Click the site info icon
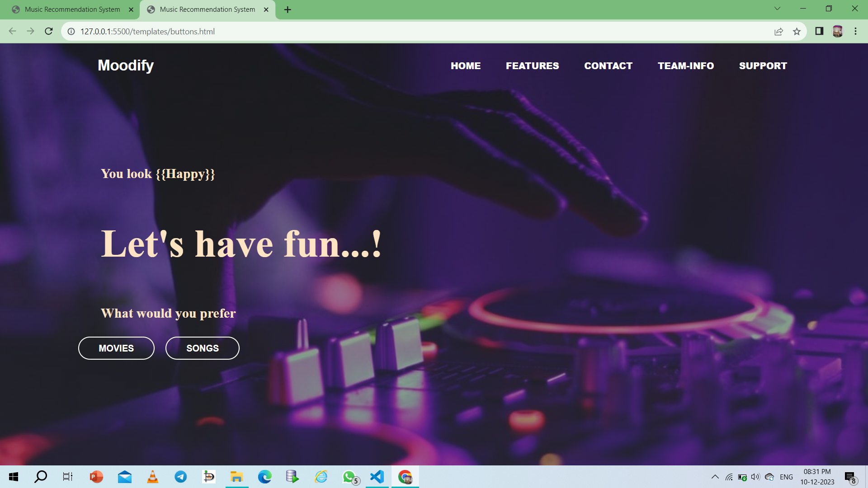The image size is (868, 488). [71, 31]
